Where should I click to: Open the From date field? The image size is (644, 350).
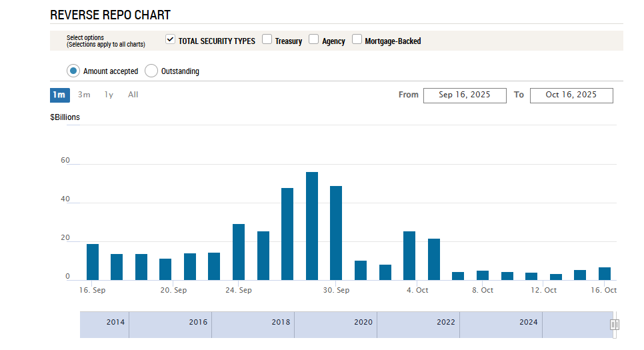click(x=464, y=95)
